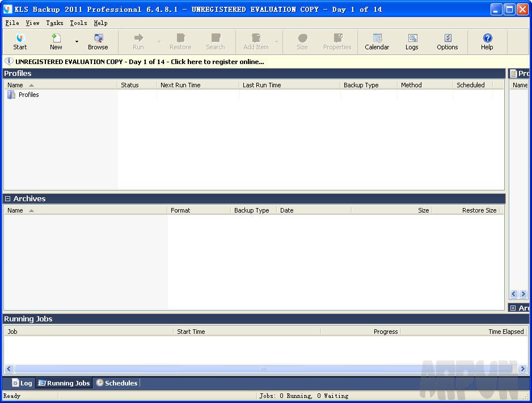Sort archives by Restore Size column
The image size is (532, 403).
click(x=466, y=210)
